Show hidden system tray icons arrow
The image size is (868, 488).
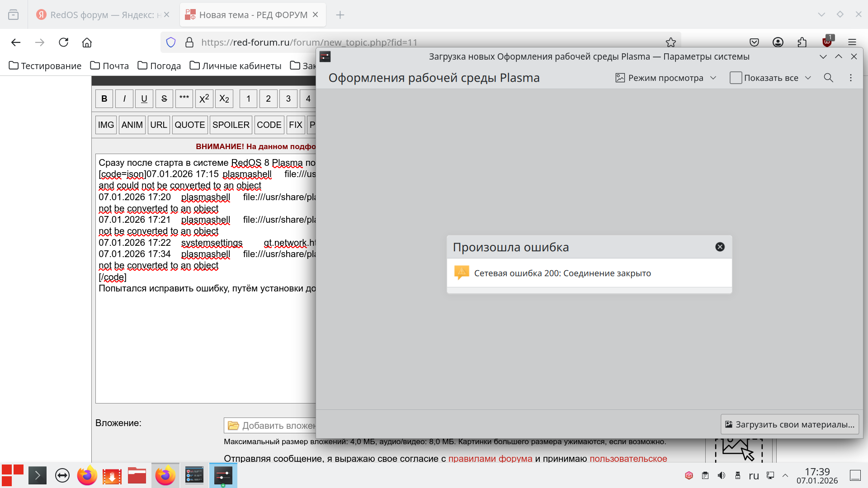(785, 475)
